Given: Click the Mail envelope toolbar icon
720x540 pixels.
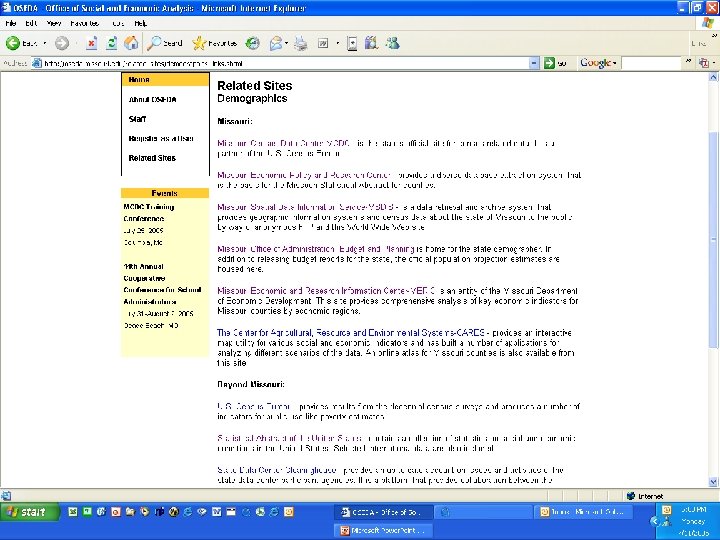Looking at the screenshot, I should (276, 43).
